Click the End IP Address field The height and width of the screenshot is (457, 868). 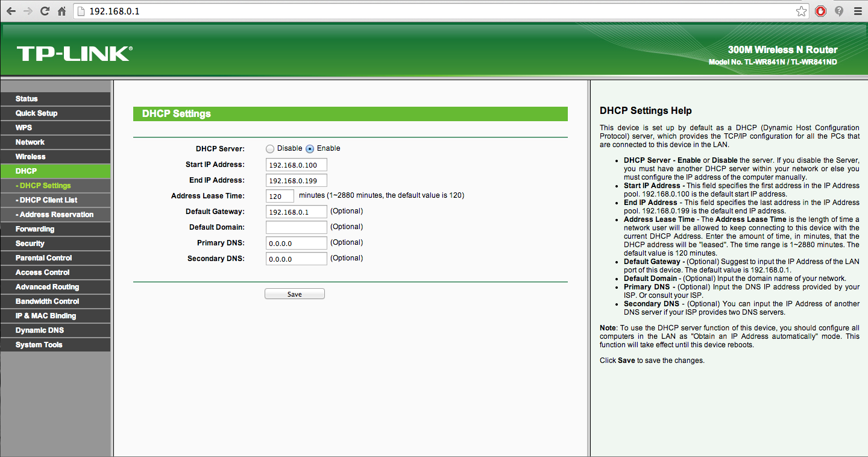tap(296, 181)
